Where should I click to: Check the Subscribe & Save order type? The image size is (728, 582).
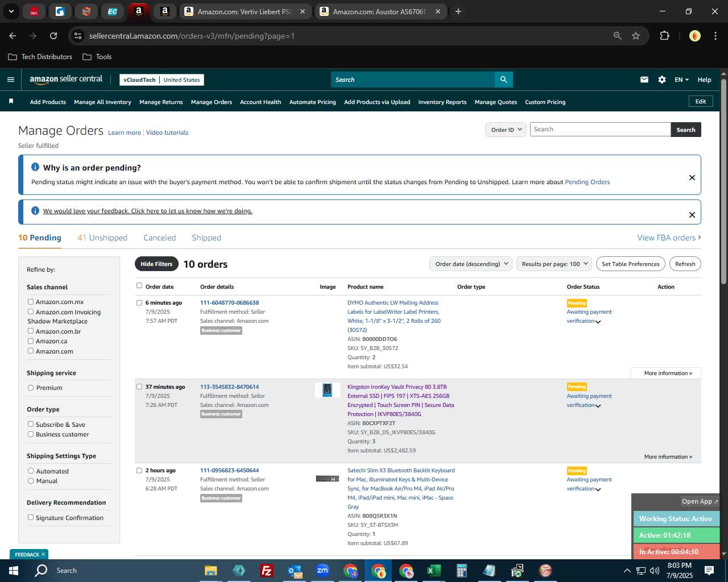(31, 424)
